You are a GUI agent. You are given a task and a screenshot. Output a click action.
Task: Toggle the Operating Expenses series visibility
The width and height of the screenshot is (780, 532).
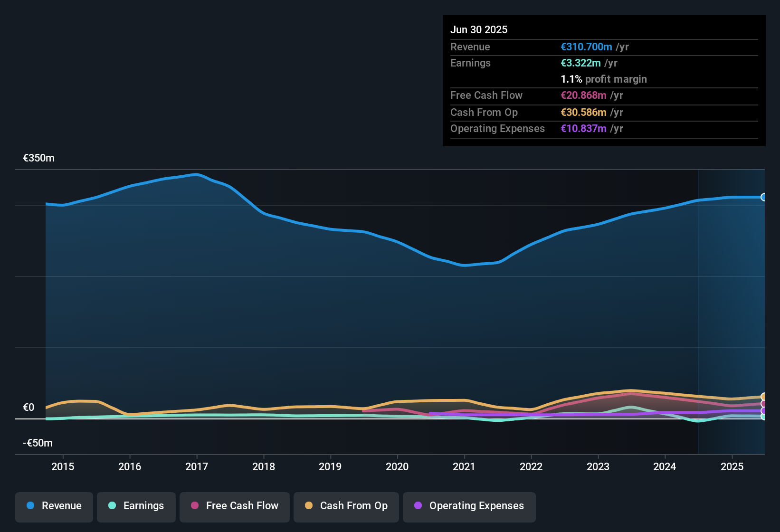(469, 506)
